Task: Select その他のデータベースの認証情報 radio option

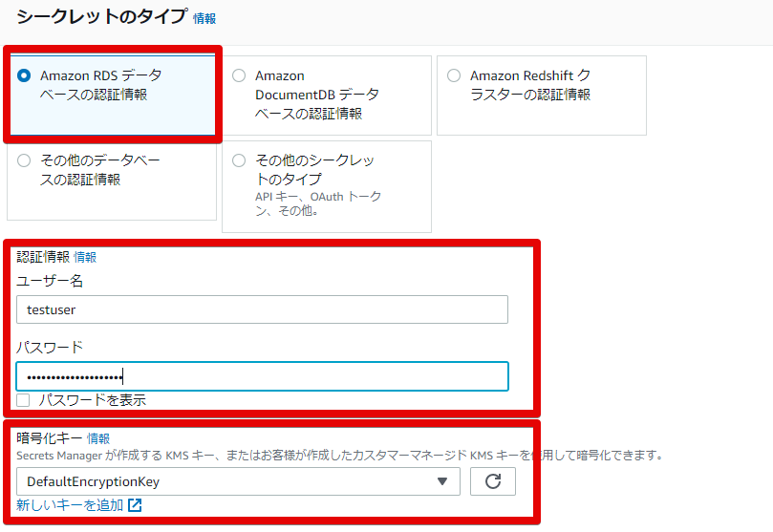Action: coord(24,160)
